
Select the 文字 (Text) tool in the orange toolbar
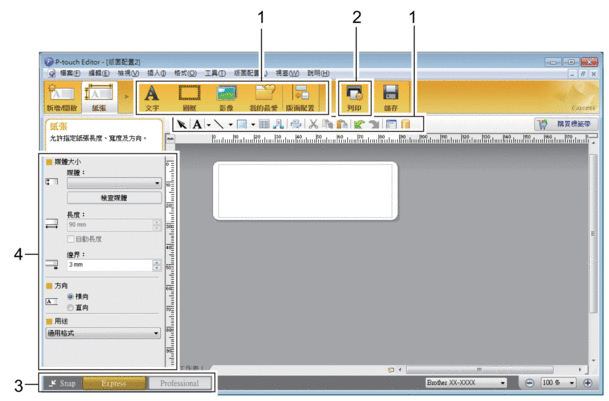click(152, 97)
